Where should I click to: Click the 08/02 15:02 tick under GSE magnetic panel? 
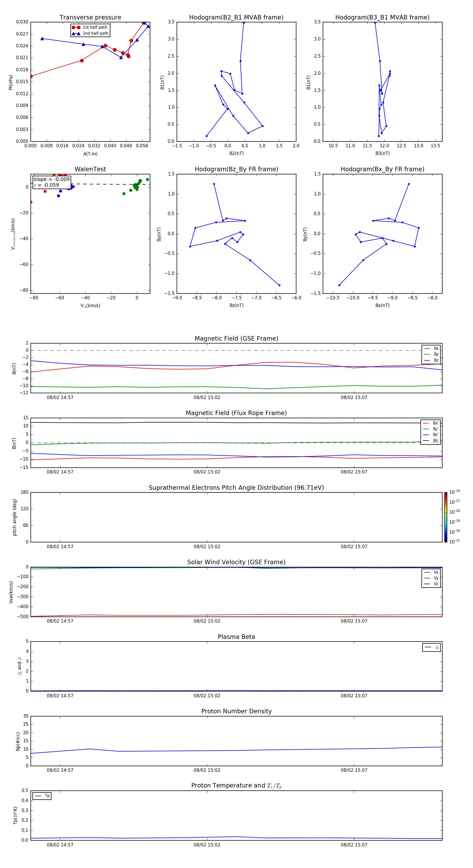click(x=207, y=398)
